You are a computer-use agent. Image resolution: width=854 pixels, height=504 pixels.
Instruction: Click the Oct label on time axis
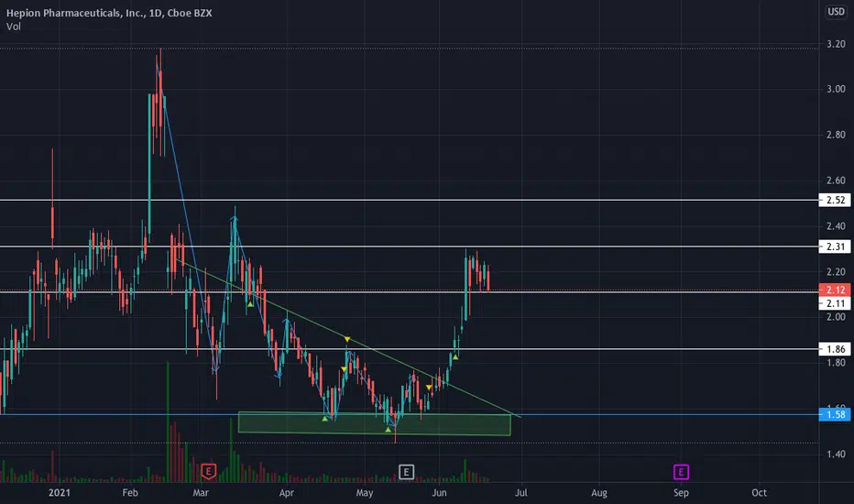tap(760, 493)
